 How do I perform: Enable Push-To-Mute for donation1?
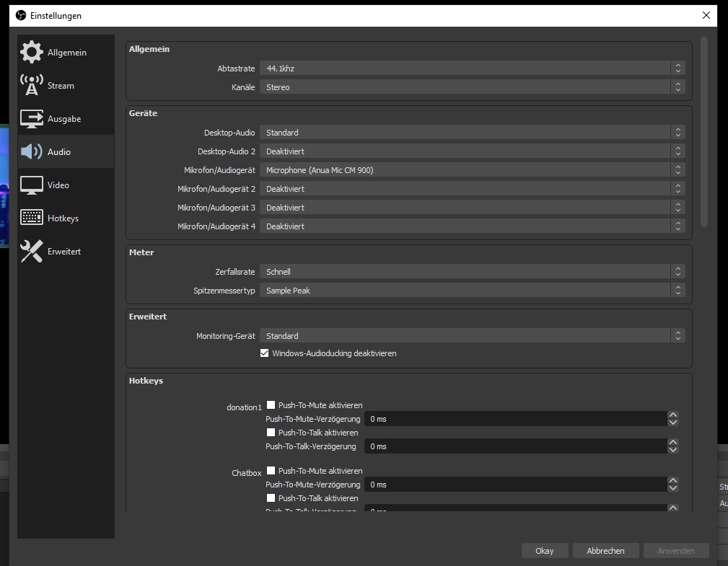(271, 405)
